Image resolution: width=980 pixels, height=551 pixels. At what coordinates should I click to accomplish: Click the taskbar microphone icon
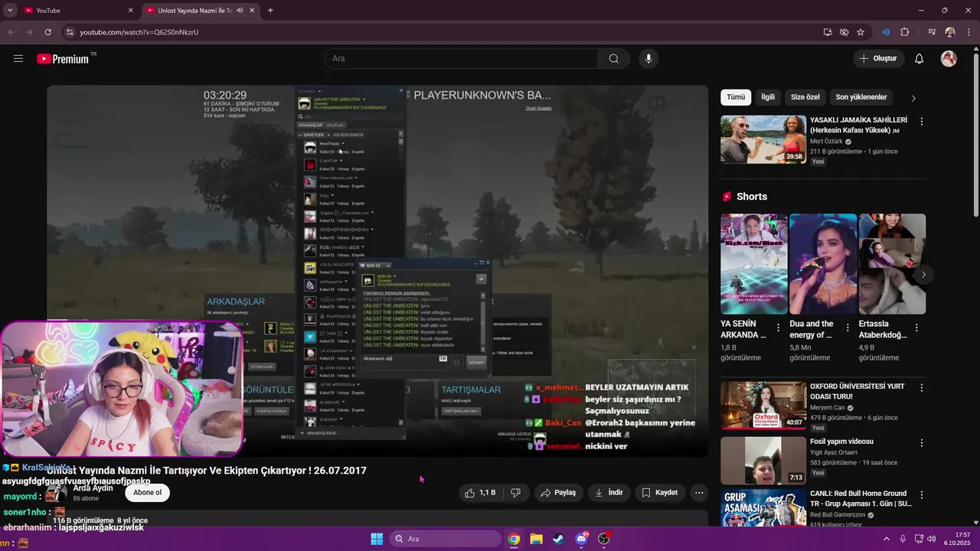(903, 539)
